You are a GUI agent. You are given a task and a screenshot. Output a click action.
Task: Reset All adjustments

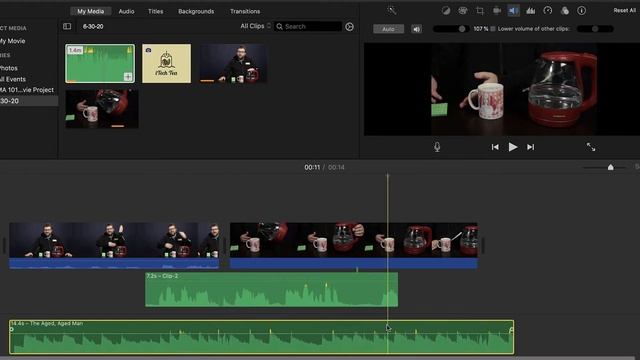pos(624,10)
